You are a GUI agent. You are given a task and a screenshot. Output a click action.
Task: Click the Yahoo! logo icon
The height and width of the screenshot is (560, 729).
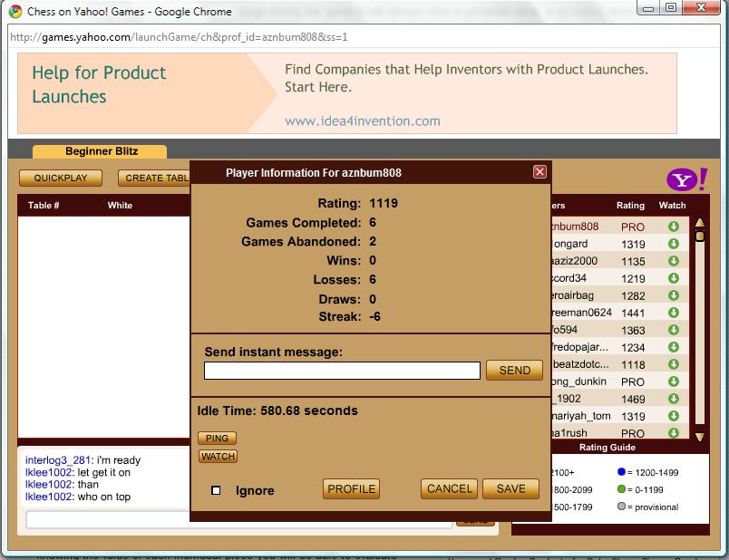[x=686, y=179]
